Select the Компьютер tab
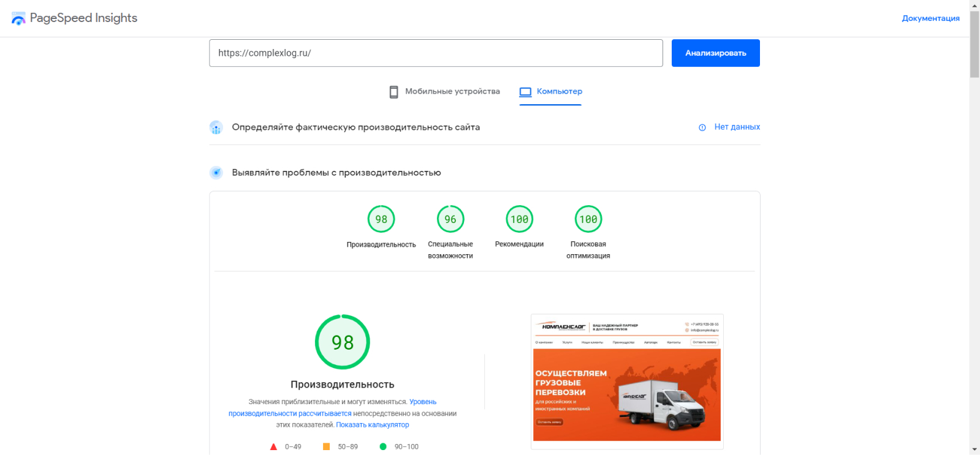980x455 pixels. click(550, 92)
